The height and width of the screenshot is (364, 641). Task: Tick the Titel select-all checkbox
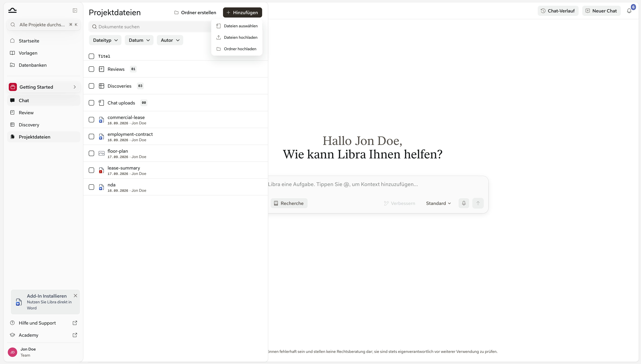click(91, 56)
